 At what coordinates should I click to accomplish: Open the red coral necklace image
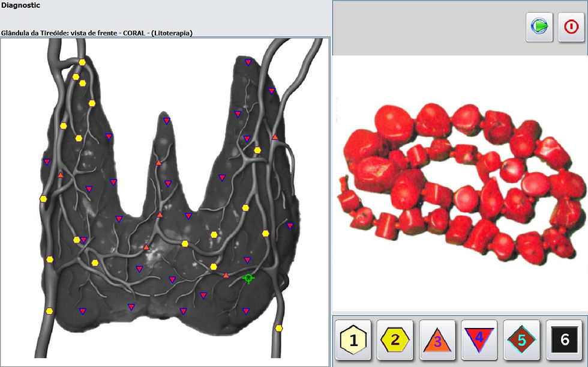[460, 183]
